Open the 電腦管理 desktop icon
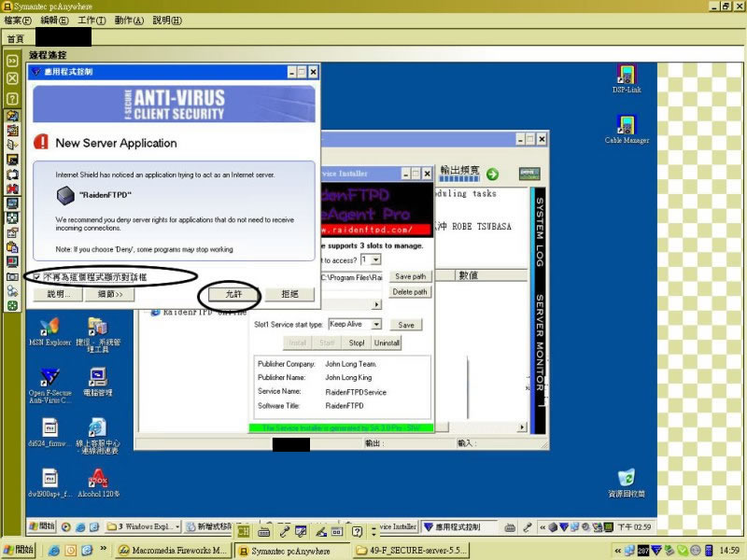 pos(98,383)
